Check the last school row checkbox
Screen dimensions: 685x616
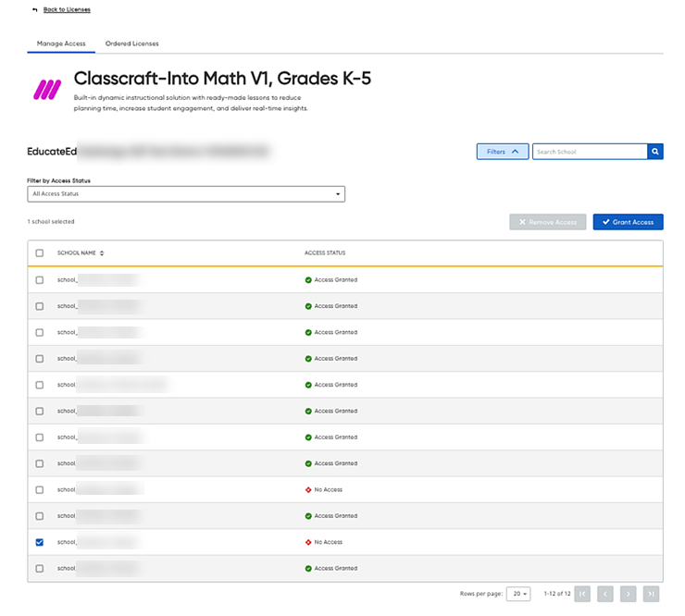pyautogui.click(x=40, y=569)
